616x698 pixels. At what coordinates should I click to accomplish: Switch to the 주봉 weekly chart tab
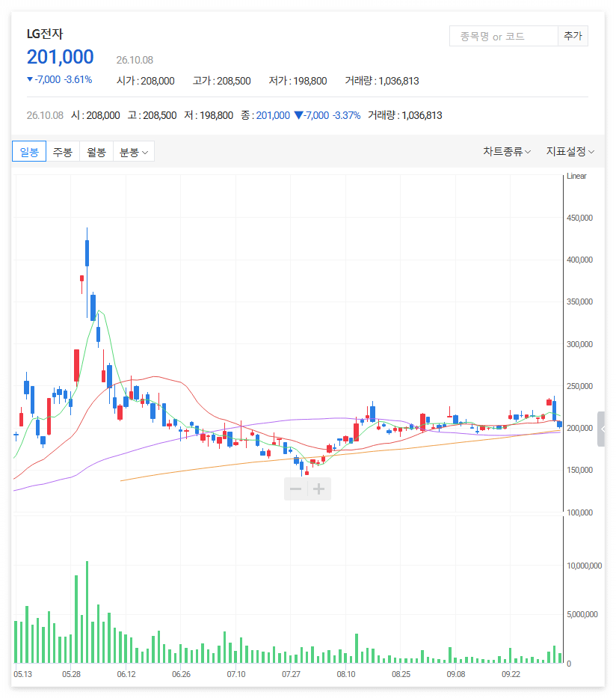pos(63,152)
